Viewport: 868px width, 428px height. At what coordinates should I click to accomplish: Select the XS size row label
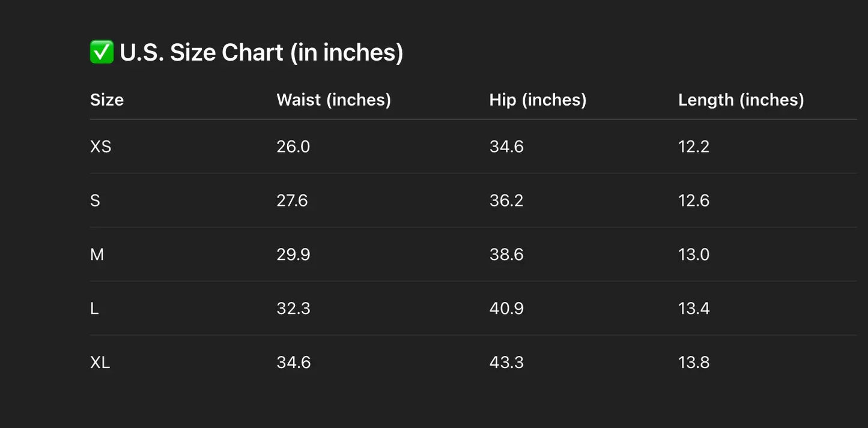tap(100, 146)
